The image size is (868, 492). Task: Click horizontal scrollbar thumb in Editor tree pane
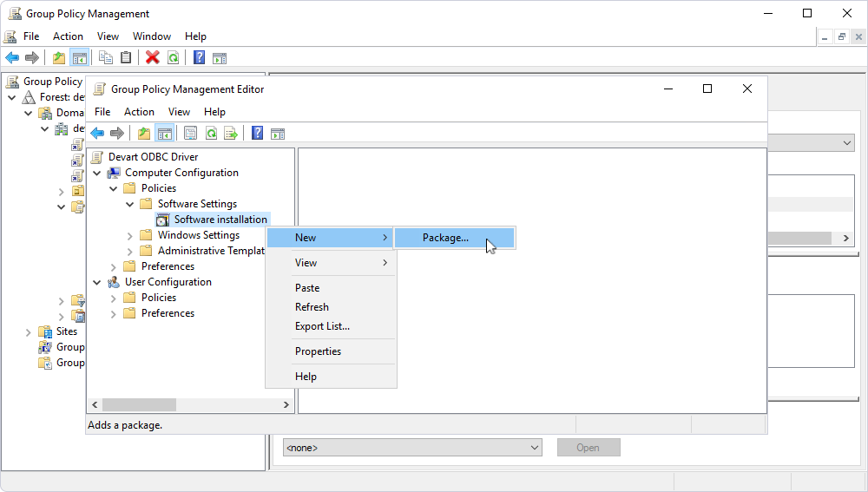139,404
